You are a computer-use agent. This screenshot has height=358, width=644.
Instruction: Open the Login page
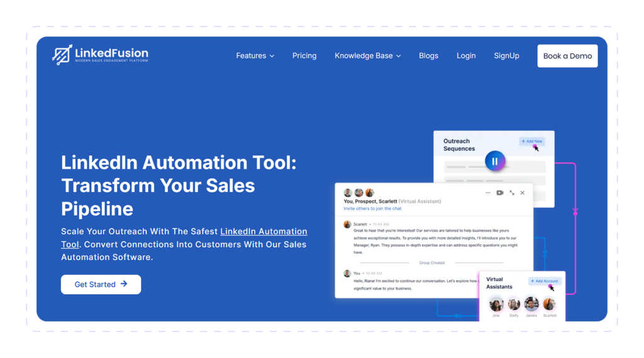pyautogui.click(x=466, y=56)
